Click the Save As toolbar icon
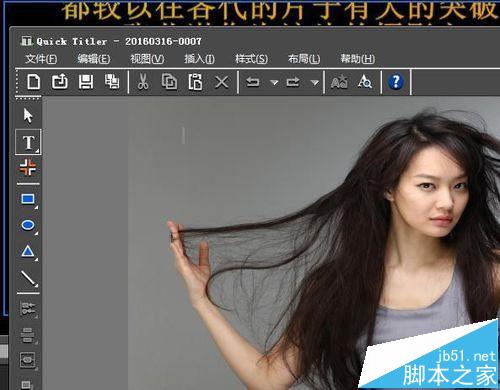Image resolution: width=500 pixels, height=390 pixels. tap(112, 82)
